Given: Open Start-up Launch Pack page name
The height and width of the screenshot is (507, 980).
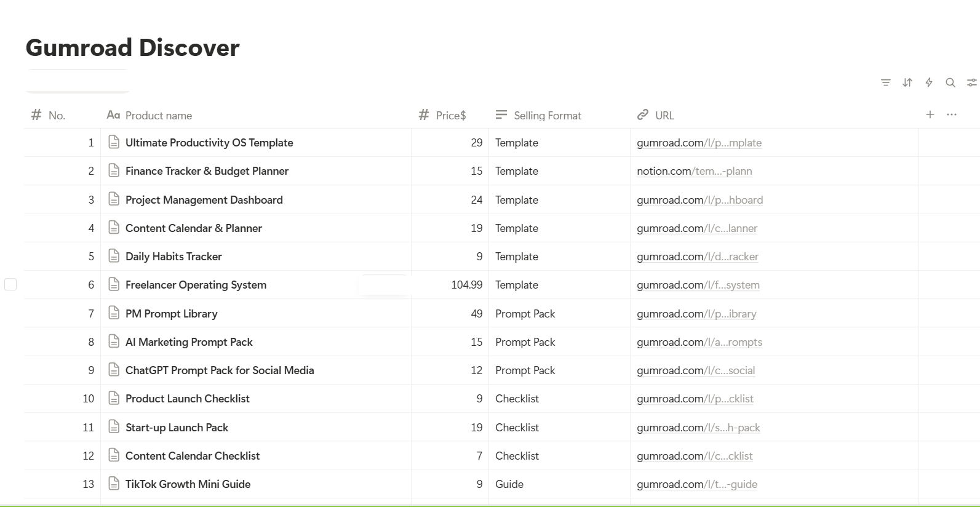Looking at the screenshot, I should tap(177, 428).
